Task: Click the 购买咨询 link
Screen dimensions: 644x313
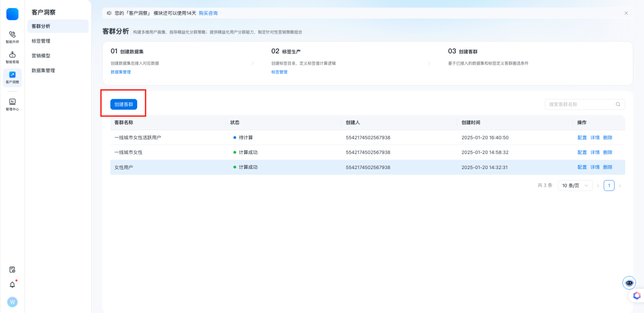Action: point(208,13)
